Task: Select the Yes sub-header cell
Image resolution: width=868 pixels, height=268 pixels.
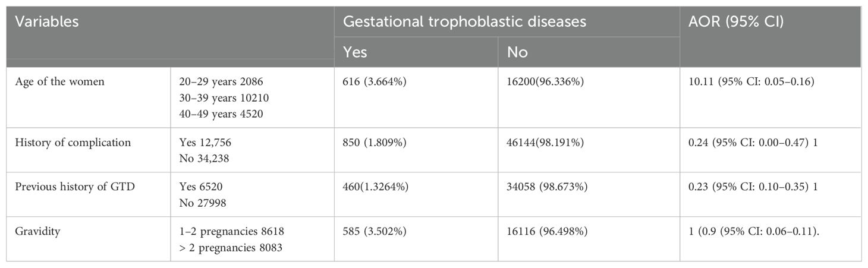Action: point(356,52)
